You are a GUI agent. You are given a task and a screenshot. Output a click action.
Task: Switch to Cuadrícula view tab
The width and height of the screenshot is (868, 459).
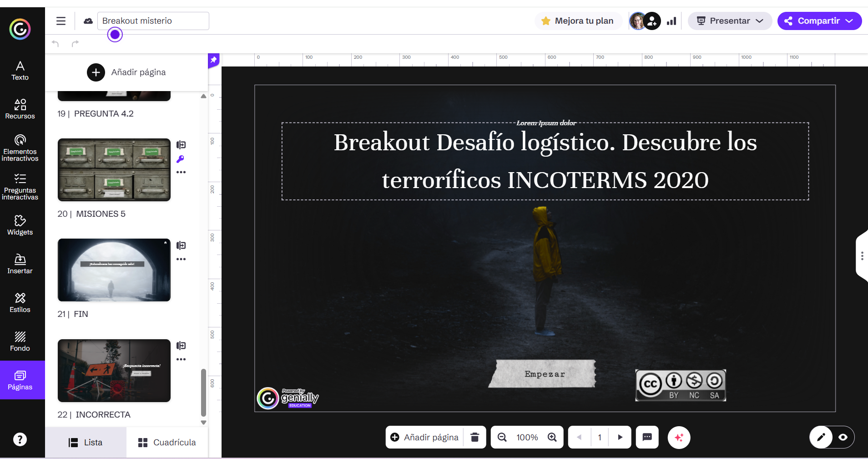(x=167, y=442)
